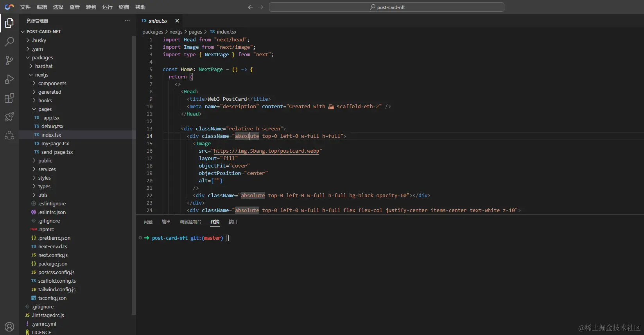Open the 文件 menu
Screen dimensions: 644x335
[25, 7]
